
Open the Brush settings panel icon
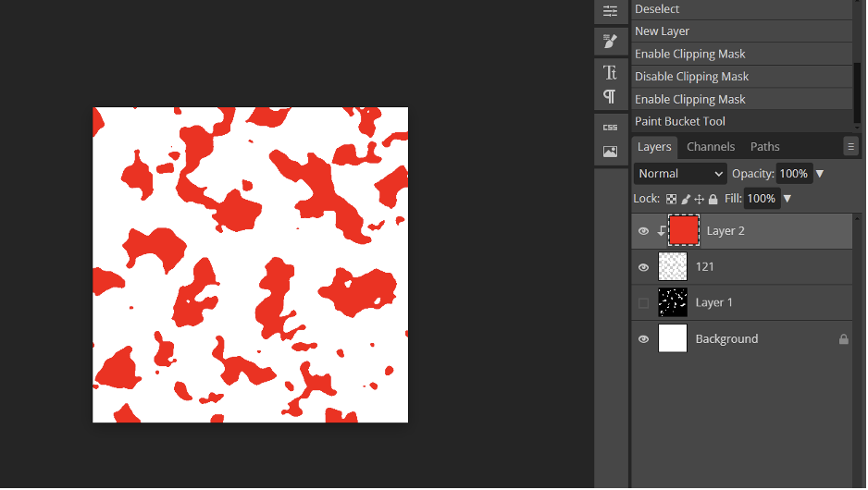(610, 41)
